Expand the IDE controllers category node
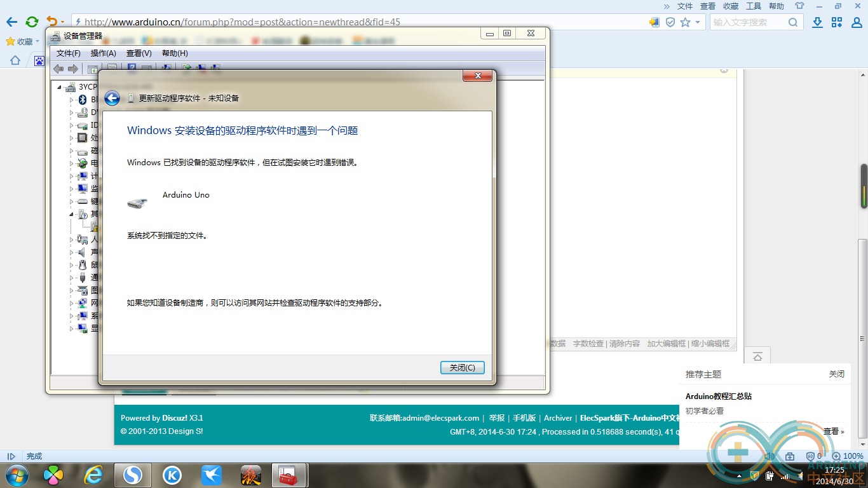The width and height of the screenshot is (868, 488). click(72, 125)
